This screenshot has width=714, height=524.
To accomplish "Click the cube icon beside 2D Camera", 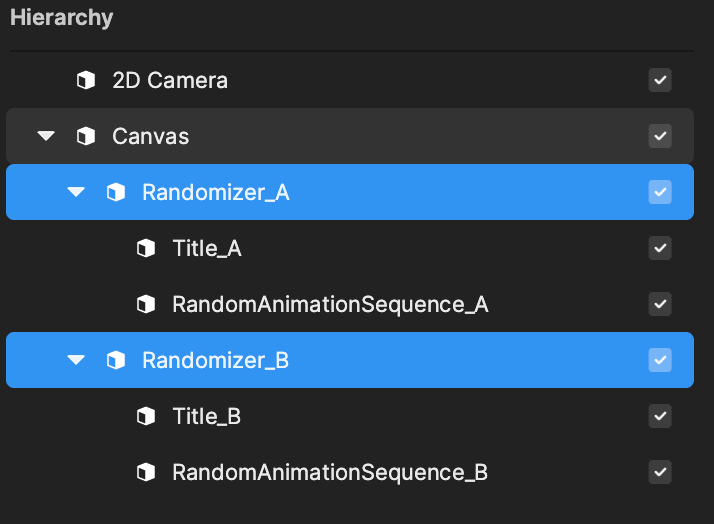I will 86,80.
